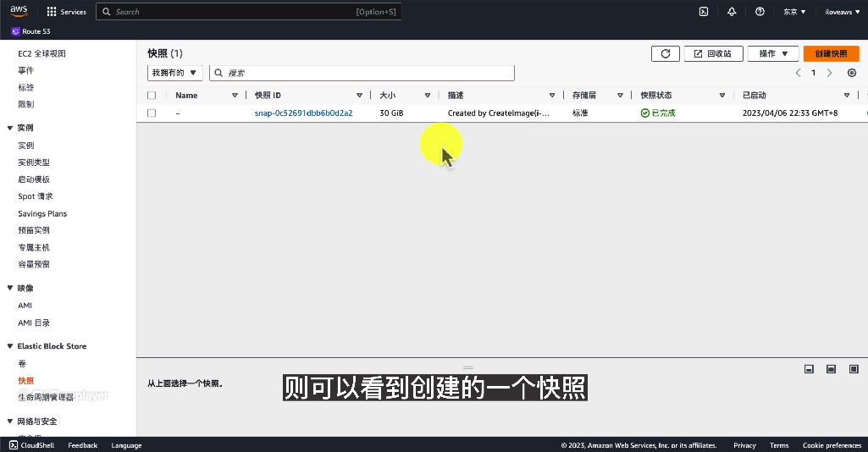Click the CloudShell footer icon
The width and height of the screenshot is (868, 452).
point(14,445)
